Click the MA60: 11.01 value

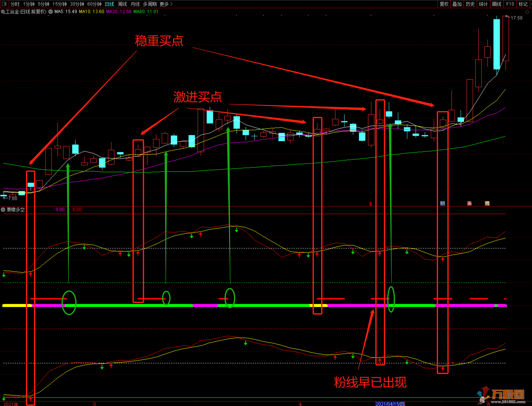point(146,12)
